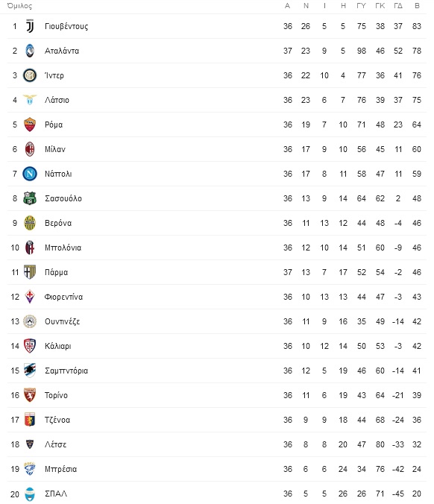Click the AC Milan logo
Screen dimensions: 434x504
[30, 149]
